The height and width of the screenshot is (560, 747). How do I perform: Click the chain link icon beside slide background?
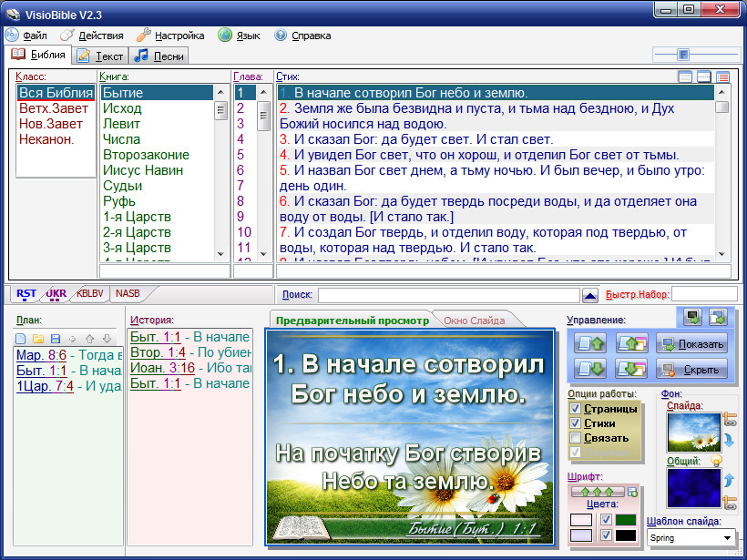click(x=730, y=421)
